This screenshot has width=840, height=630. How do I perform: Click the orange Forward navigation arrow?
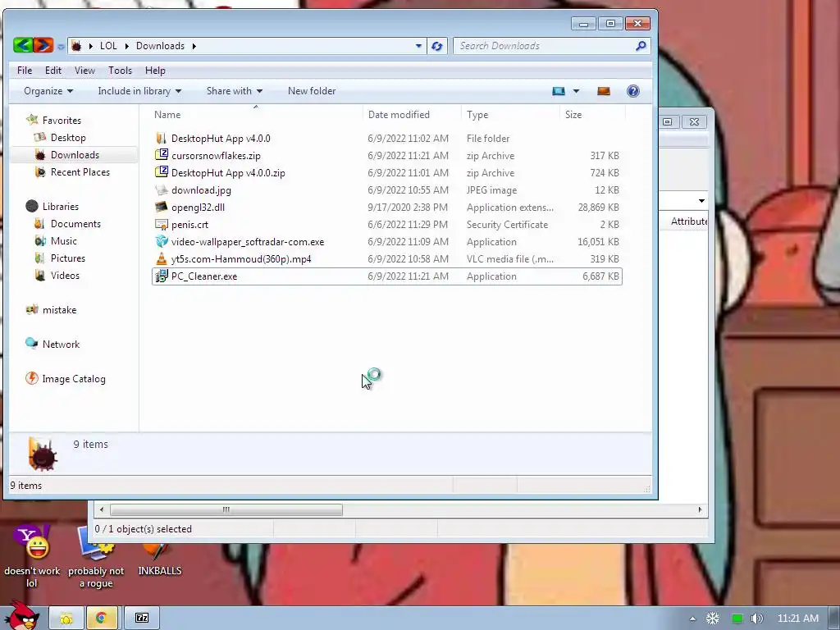(43, 46)
